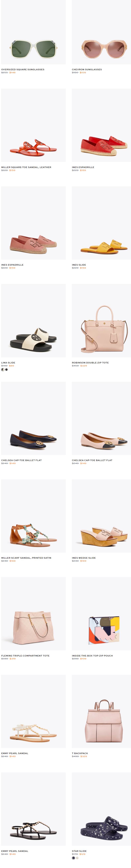This screenshot has height=868, width=131.
Task: Open the Oversized Square Sunglasses product image
Action: (33, 32)
